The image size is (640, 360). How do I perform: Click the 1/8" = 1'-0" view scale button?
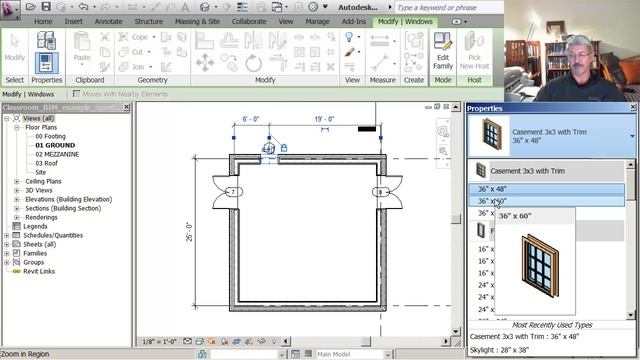[x=159, y=342]
